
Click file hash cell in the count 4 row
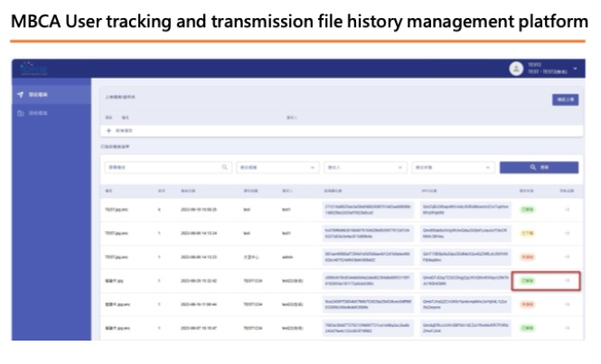368,210
